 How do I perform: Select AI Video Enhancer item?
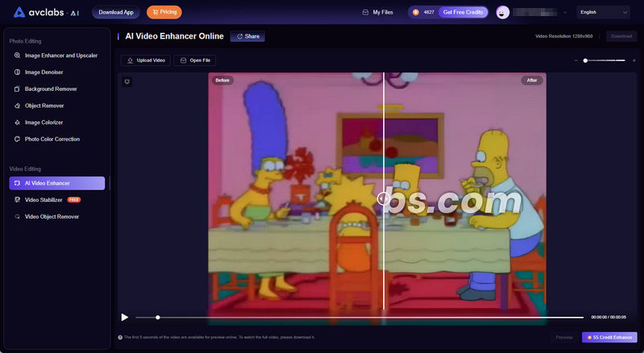56,183
